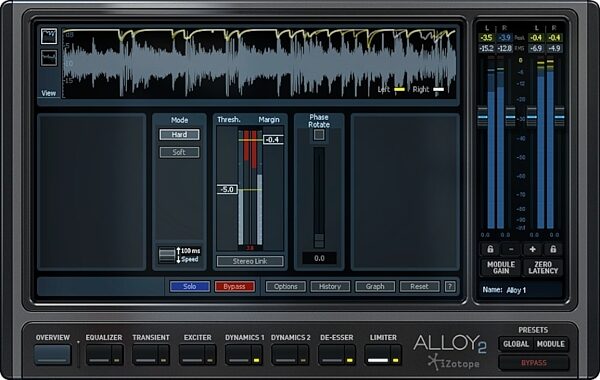The image size is (600, 380).
Task: Click the input left channel gain fader
Action: [483, 117]
